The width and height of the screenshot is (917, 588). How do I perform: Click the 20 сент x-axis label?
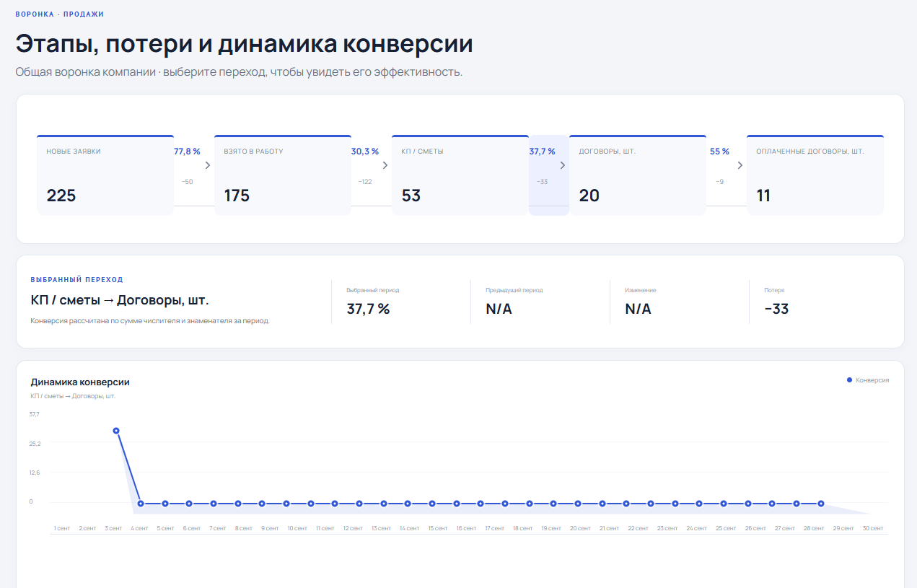(x=580, y=528)
